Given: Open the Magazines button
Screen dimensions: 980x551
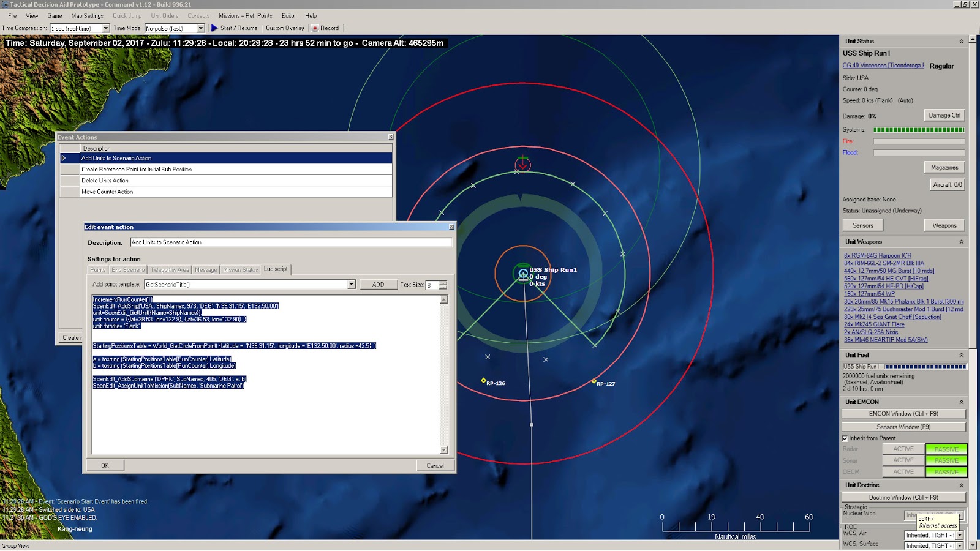Looking at the screenshot, I should pyautogui.click(x=944, y=167).
